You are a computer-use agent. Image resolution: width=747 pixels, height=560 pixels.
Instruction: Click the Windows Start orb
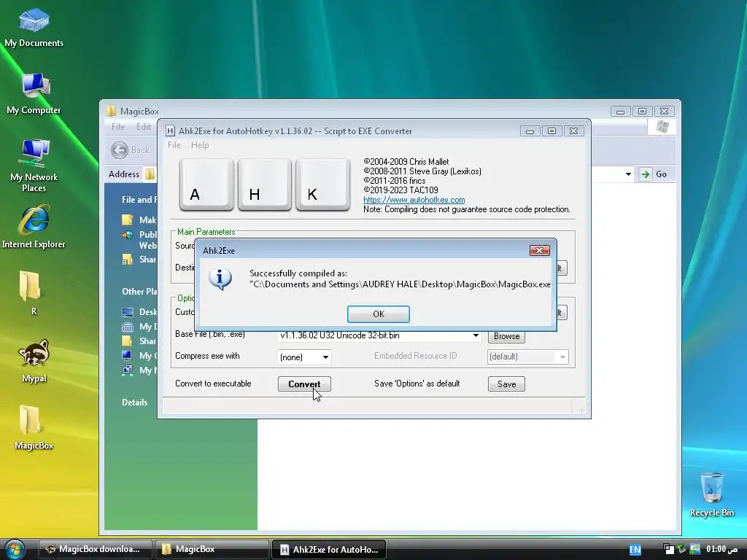pos(15,548)
